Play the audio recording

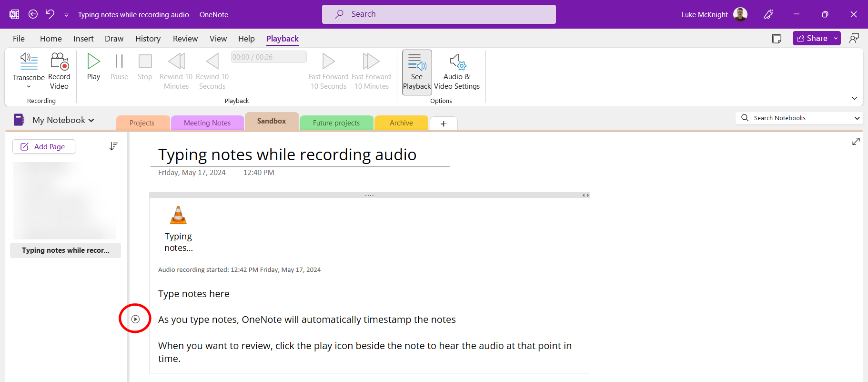(93, 67)
